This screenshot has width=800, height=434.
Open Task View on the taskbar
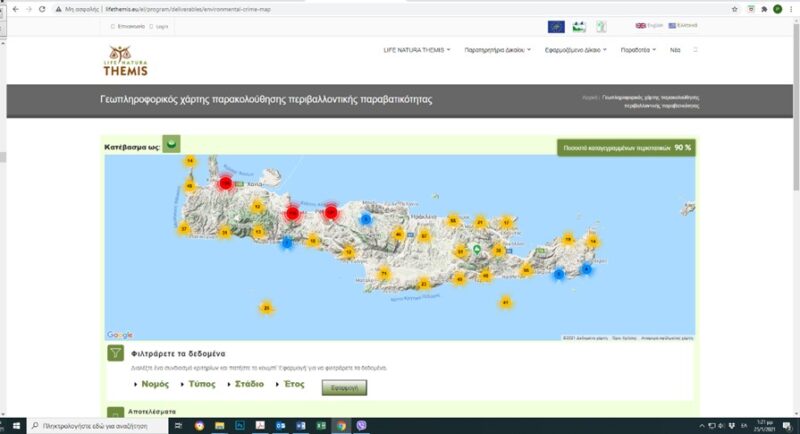[179, 425]
